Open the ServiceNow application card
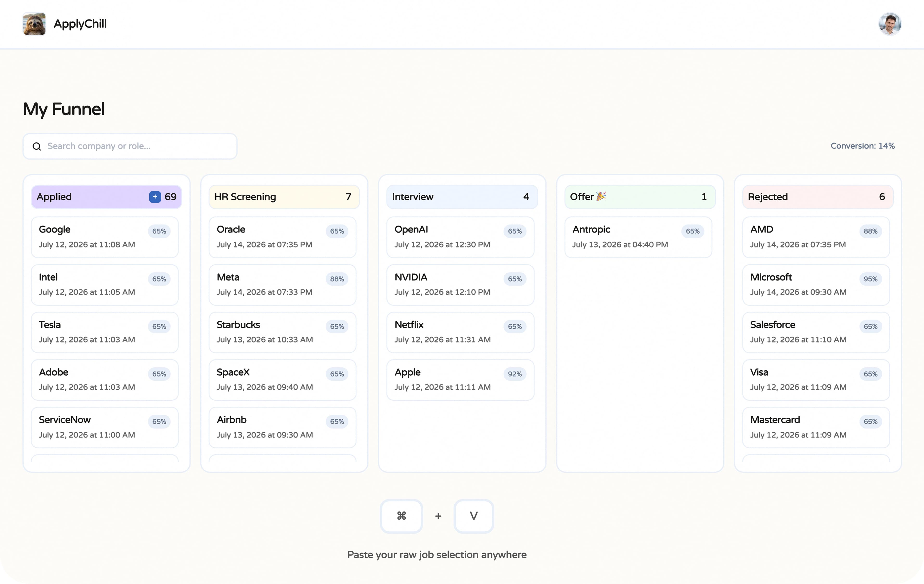Viewport: 924px width, 584px height. 105,427
